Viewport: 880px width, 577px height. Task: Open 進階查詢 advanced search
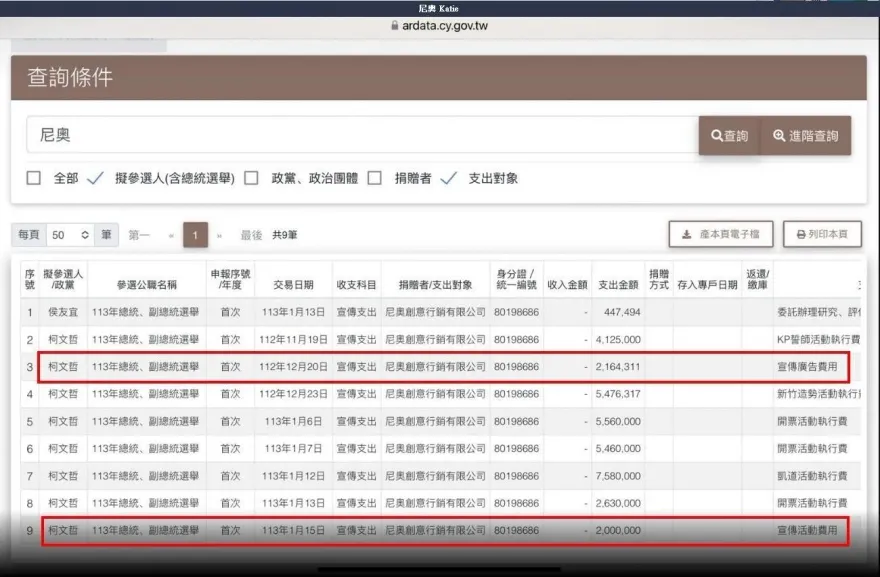pos(805,136)
